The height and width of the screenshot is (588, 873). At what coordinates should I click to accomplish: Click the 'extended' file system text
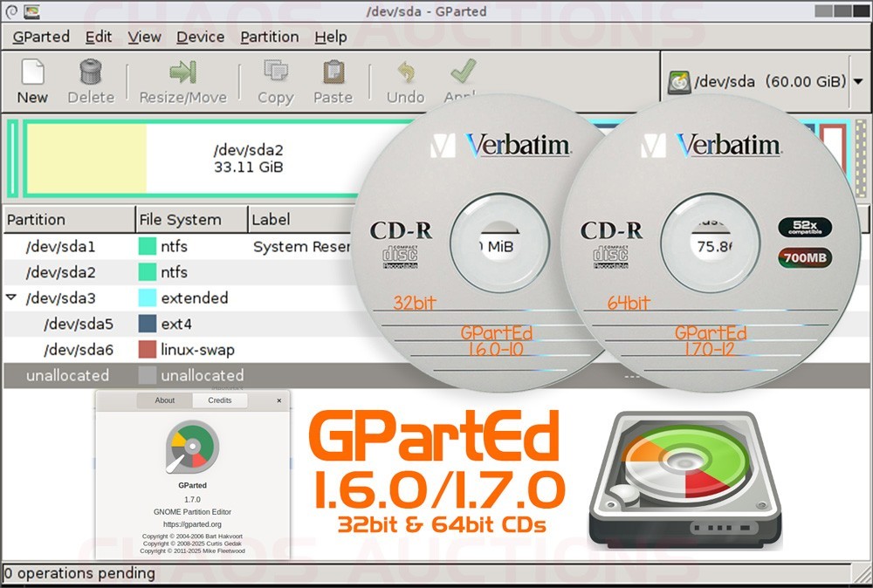(x=195, y=297)
